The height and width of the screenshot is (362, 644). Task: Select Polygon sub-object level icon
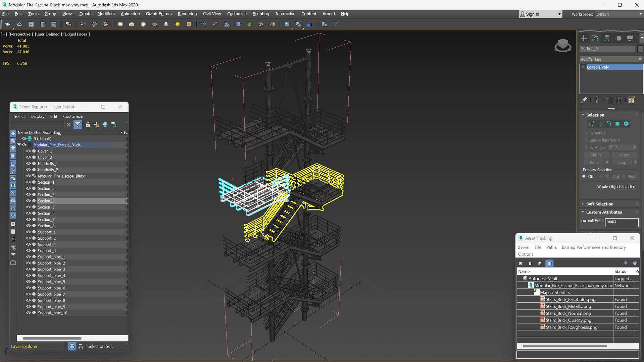617,124
